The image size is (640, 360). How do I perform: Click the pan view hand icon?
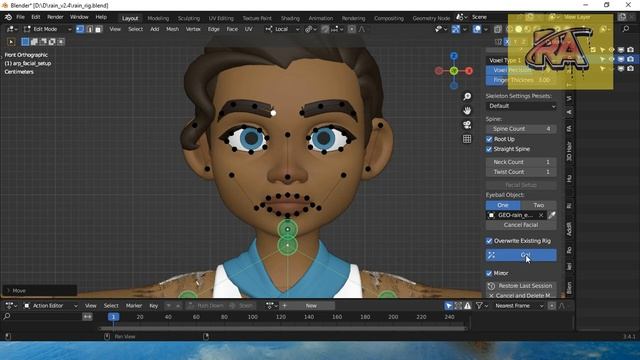tap(467, 111)
